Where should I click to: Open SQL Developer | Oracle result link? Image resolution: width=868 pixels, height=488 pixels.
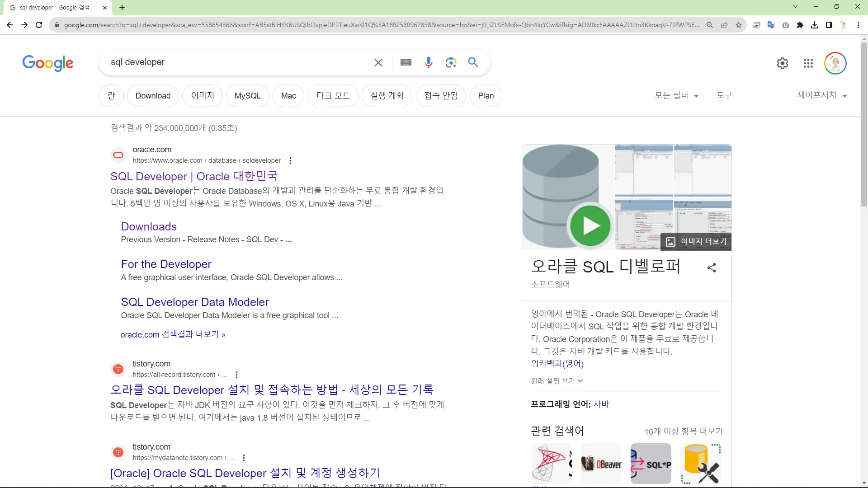point(194,176)
